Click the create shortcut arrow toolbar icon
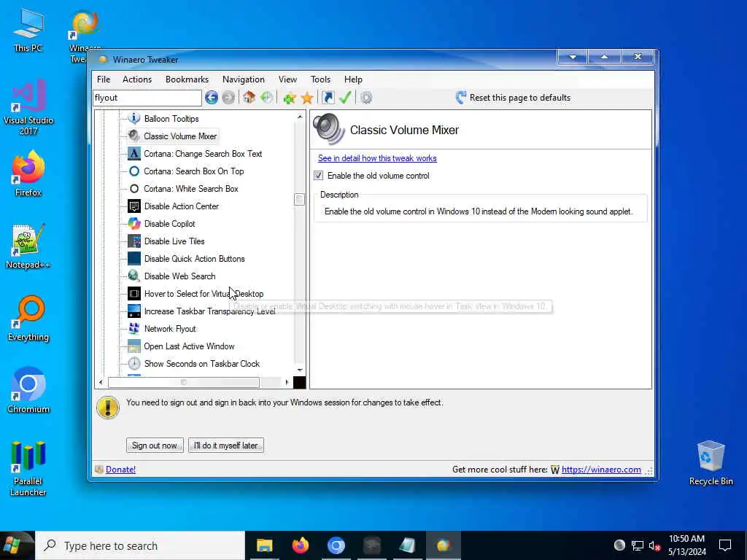747x560 pixels. coord(328,98)
